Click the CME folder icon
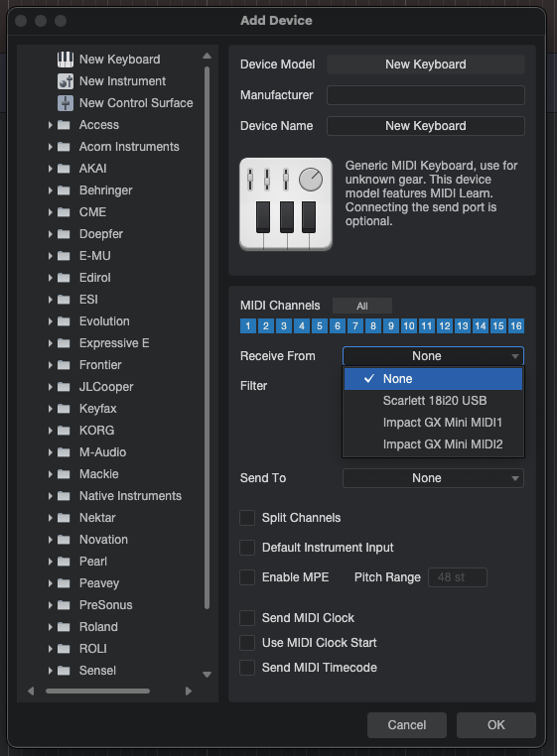The width and height of the screenshot is (557, 756). pos(64,212)
